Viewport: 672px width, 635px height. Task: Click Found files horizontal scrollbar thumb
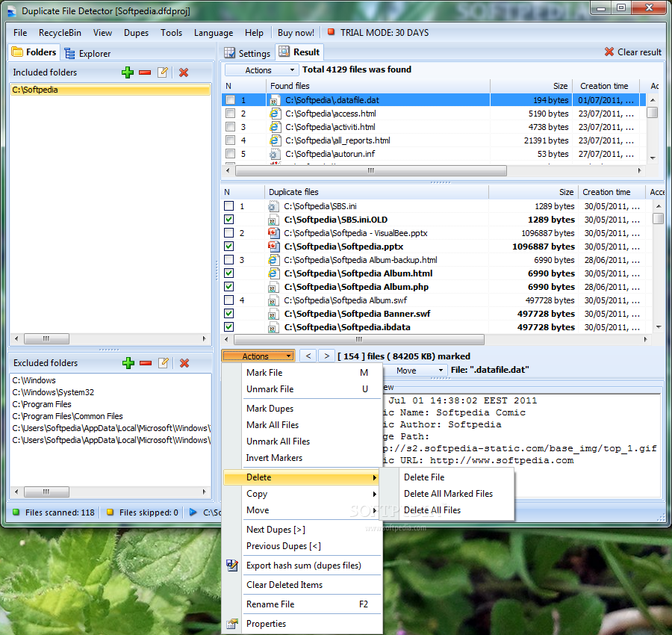point(371,170)
